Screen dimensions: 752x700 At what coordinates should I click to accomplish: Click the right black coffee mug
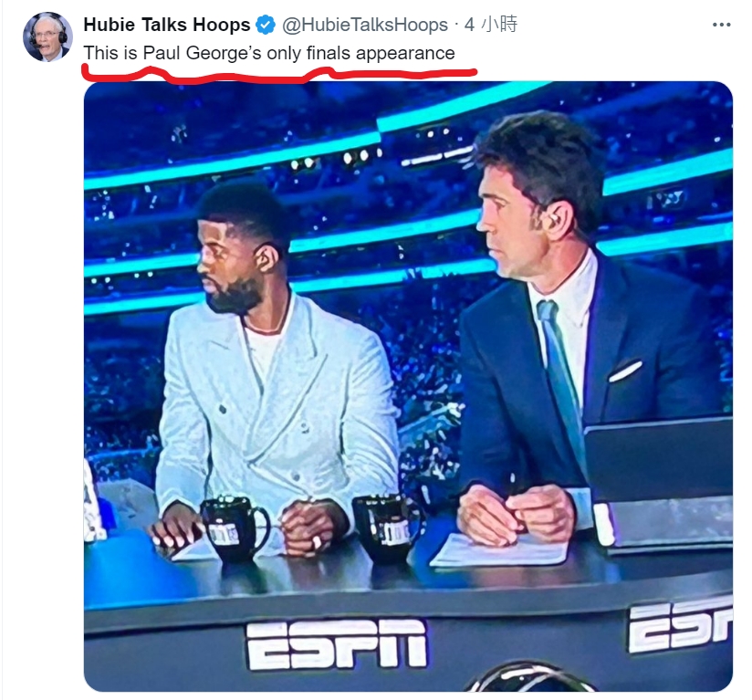pyautogui.click(x=386, y=527)
